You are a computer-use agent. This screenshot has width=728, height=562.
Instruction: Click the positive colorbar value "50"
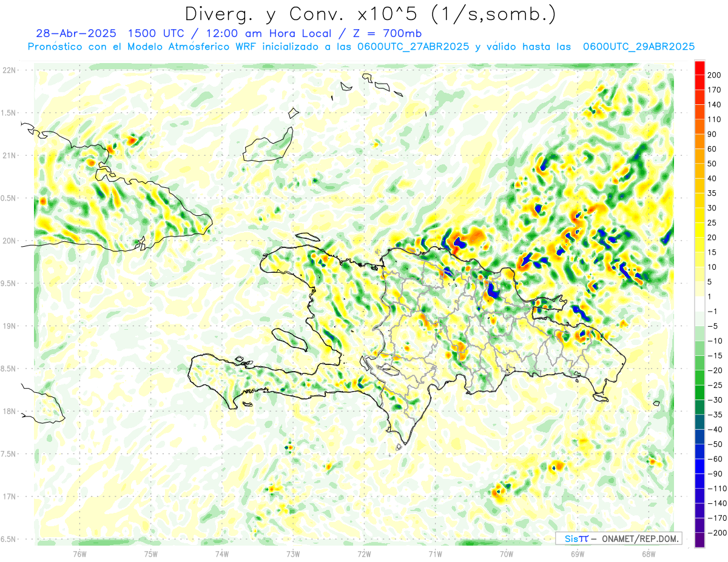coord(712,164)
